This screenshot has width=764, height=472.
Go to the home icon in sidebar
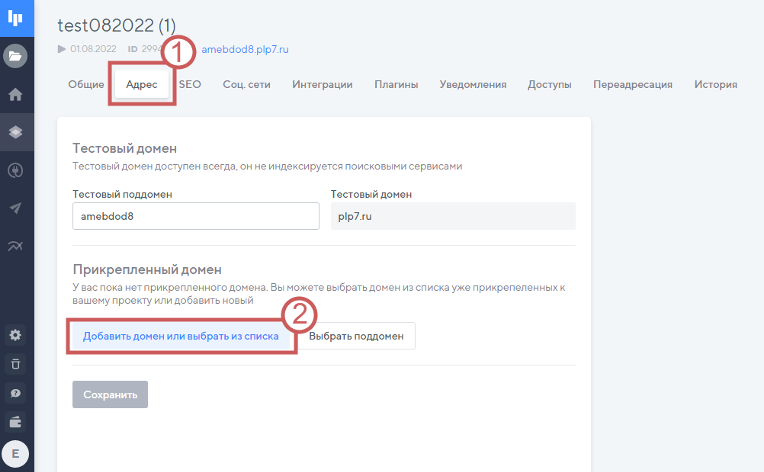(x=16, y=95)
